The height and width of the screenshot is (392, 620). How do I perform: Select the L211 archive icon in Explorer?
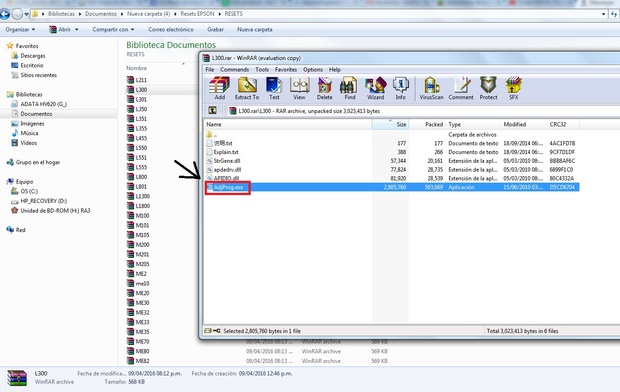(x=130, y=80)
